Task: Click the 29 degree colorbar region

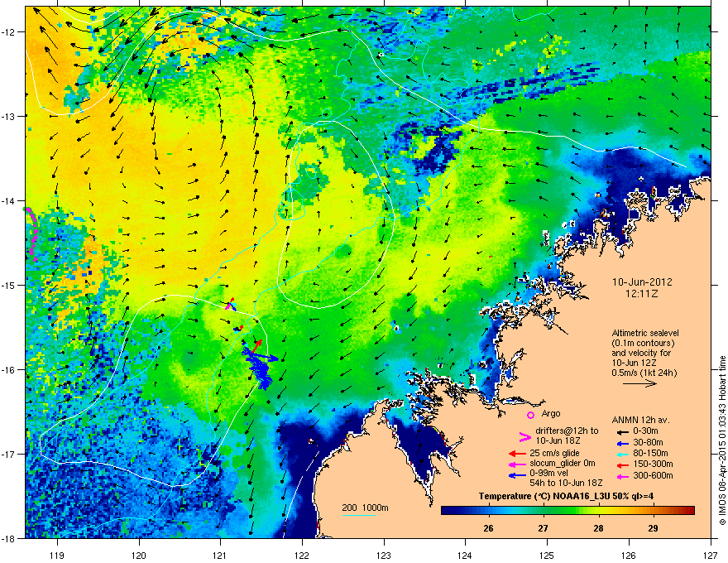Action: click(654, 511)
